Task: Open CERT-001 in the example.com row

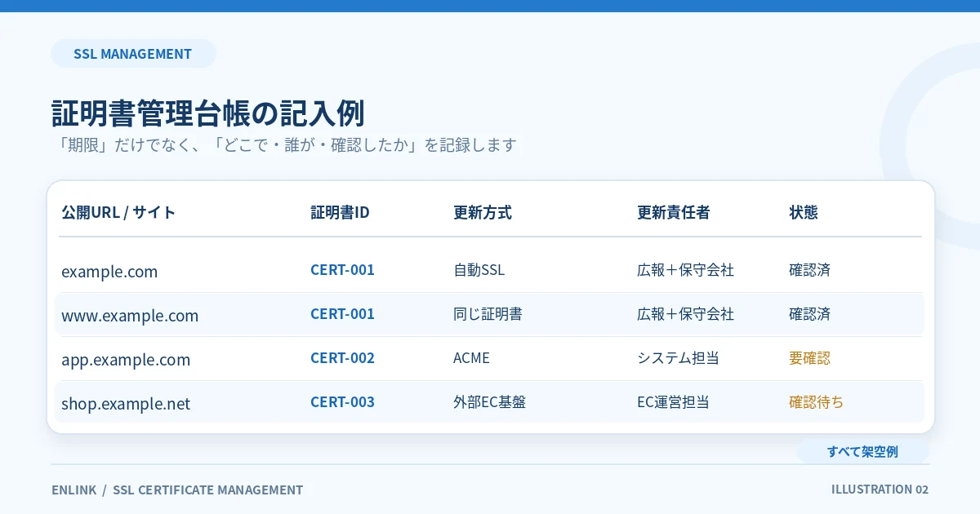Action: coord(342,270)
